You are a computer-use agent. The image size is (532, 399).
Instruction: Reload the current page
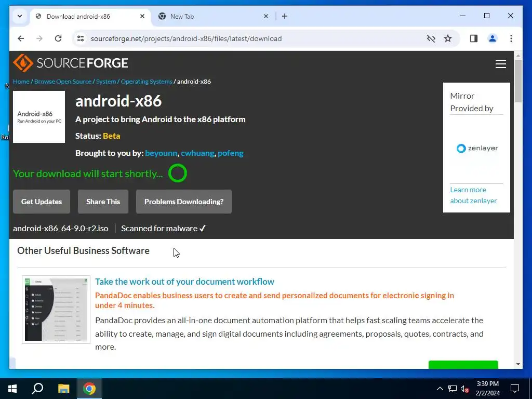tap(58, 38)
